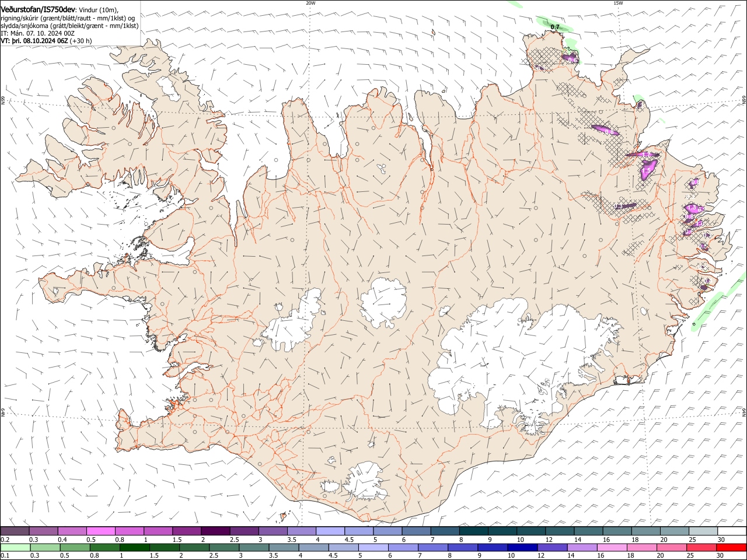Click the 20W longitude label at top

click(310, 3)
